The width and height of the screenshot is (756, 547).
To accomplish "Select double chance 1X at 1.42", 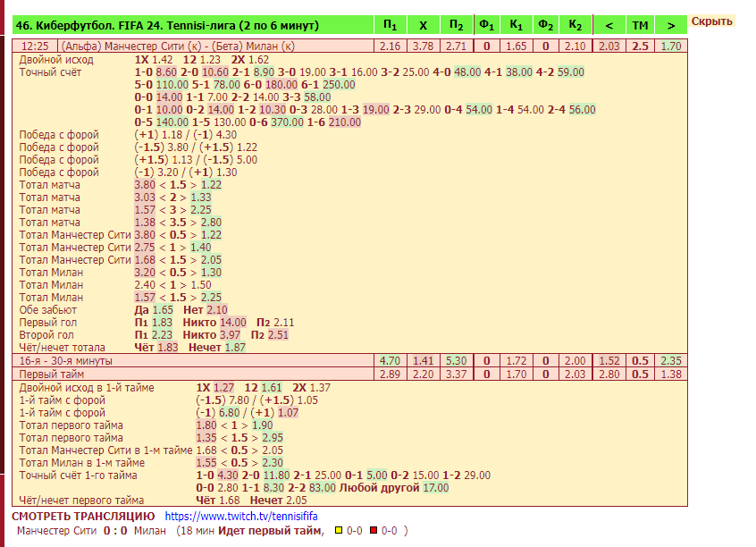I will coord(163,60).
